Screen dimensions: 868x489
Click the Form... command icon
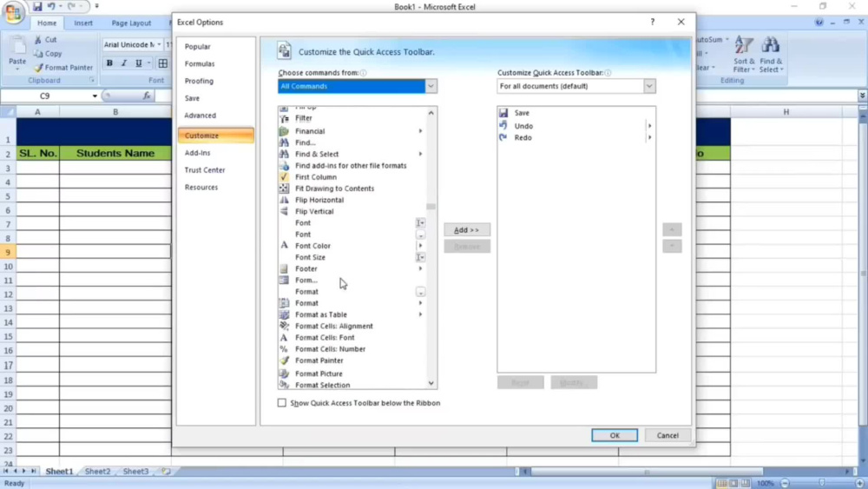click(284, 281)
